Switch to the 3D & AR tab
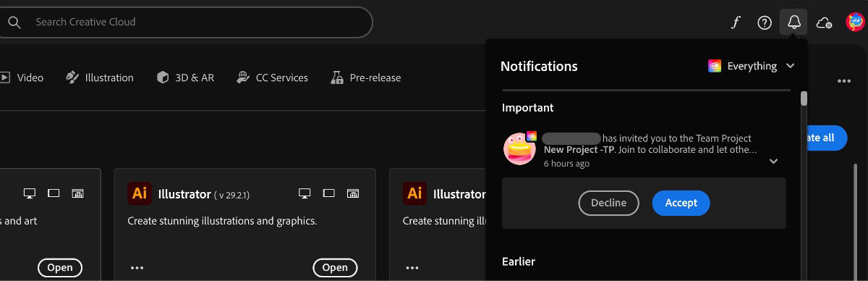The image size is (868, 281). 185,77
